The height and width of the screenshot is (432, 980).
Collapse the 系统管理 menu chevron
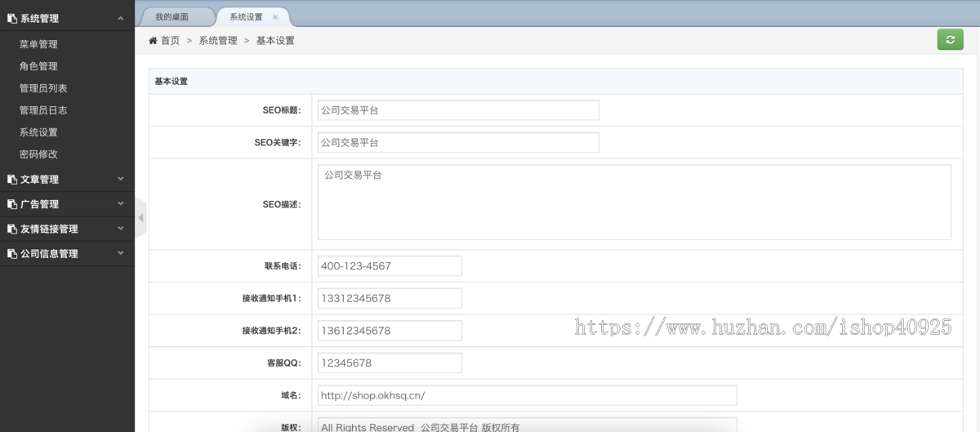(121, 18)
